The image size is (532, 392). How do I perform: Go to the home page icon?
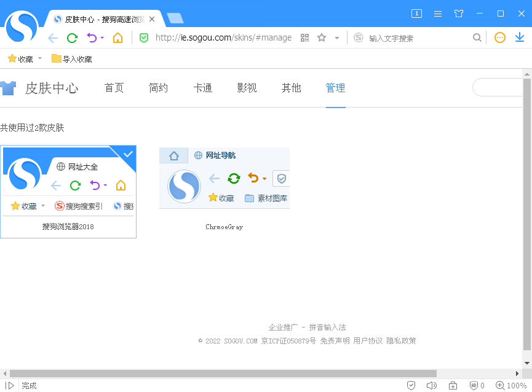pos(117,37)
